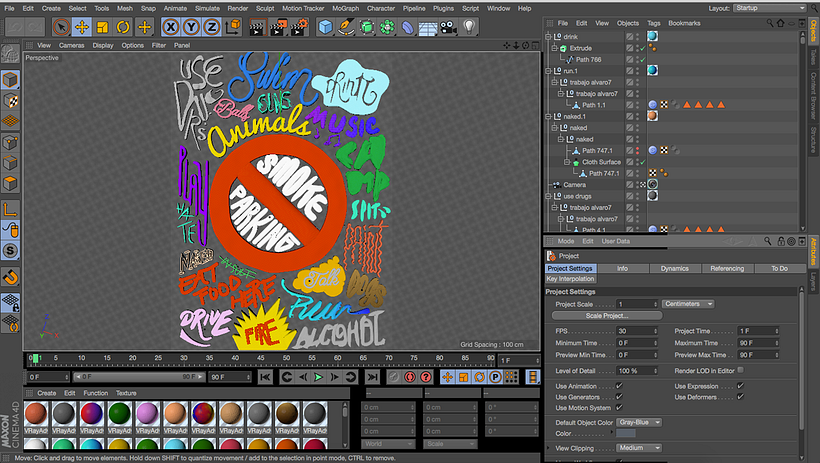The height and width of the screenshot is (463, 820).
Task: Click the Color swatch in Project Settings
Action: pos(626,434)
